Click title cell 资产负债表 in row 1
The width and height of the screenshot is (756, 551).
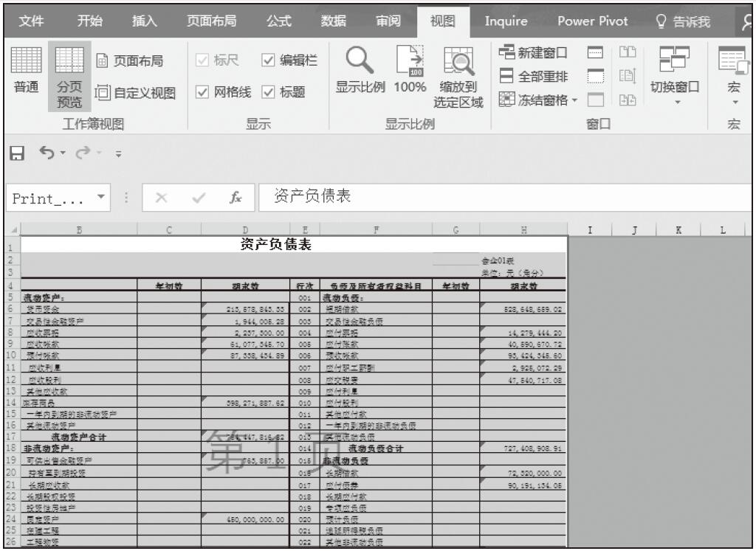[x=294, y=245]
